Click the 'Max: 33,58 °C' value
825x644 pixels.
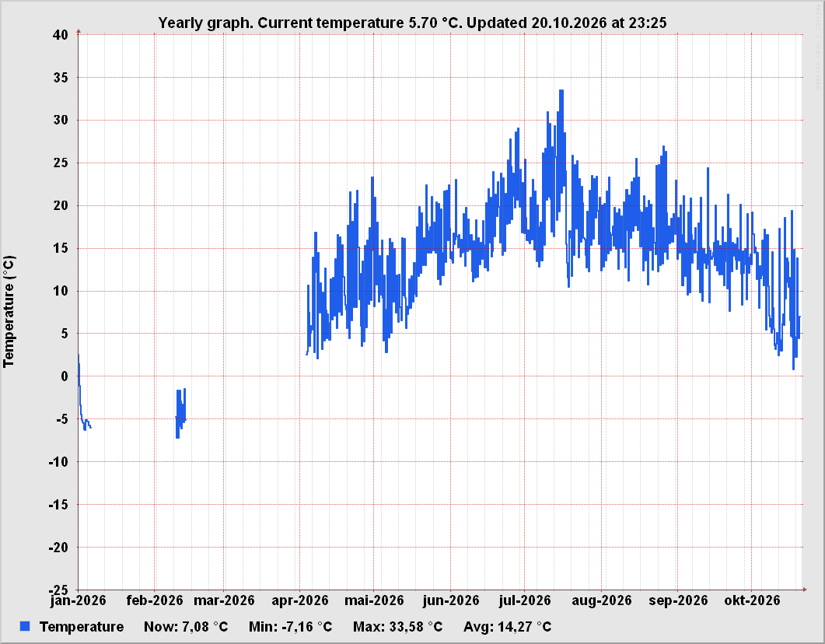(398, 627)
